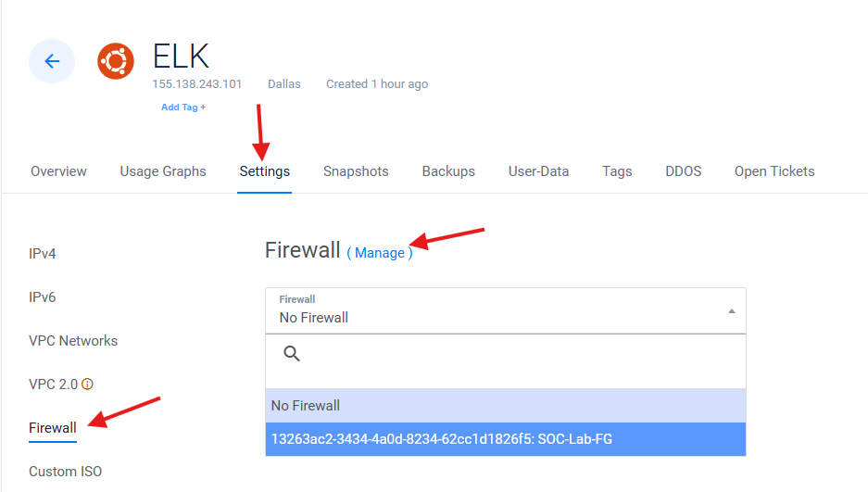Image resolution: width=868 pixels, height=492 pixels.
Task: Select the No Firewall option
Action: (306, 406)
